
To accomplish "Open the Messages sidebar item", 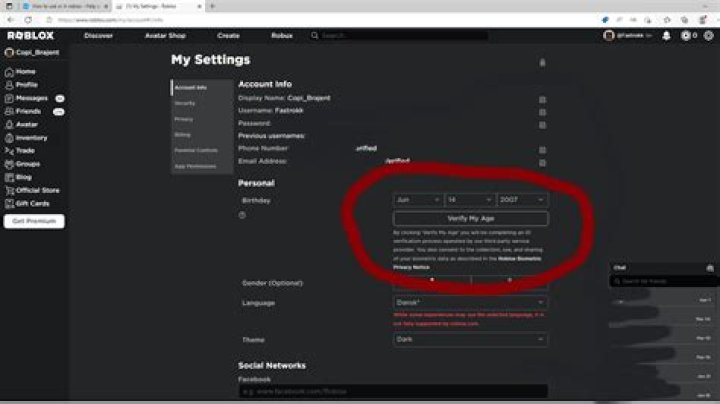I will tap(31, 98).
